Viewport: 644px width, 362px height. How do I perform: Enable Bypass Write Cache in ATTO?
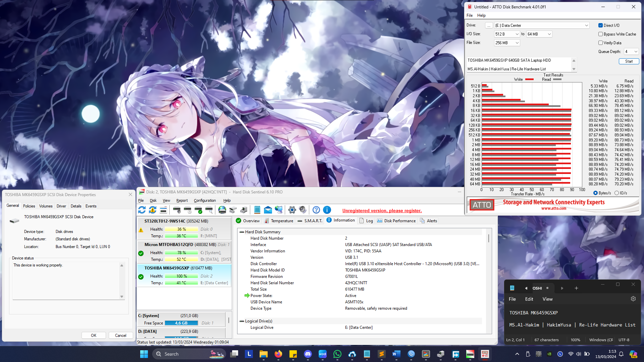600,34
